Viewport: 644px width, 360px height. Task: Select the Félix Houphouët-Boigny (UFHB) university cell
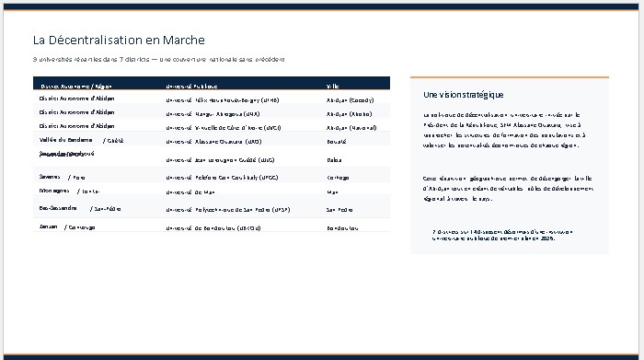tap(223, 99)
